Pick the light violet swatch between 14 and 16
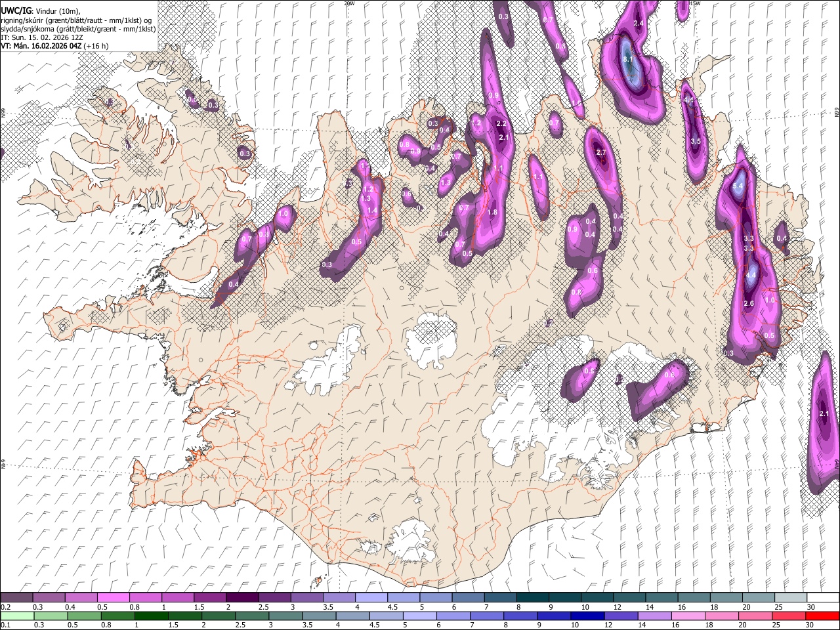This screenshot has width=840, height=630. (x=654, y=616)
